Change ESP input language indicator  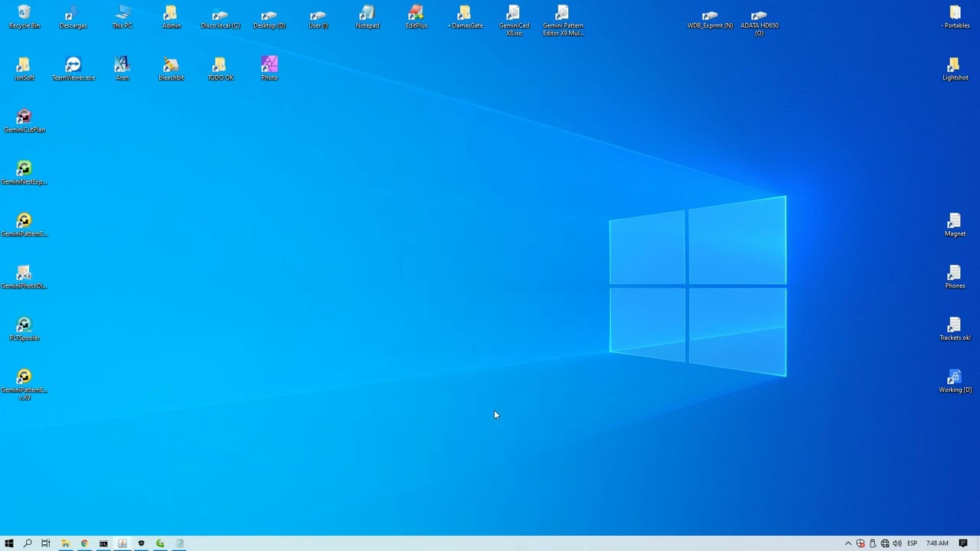[912, 543]
